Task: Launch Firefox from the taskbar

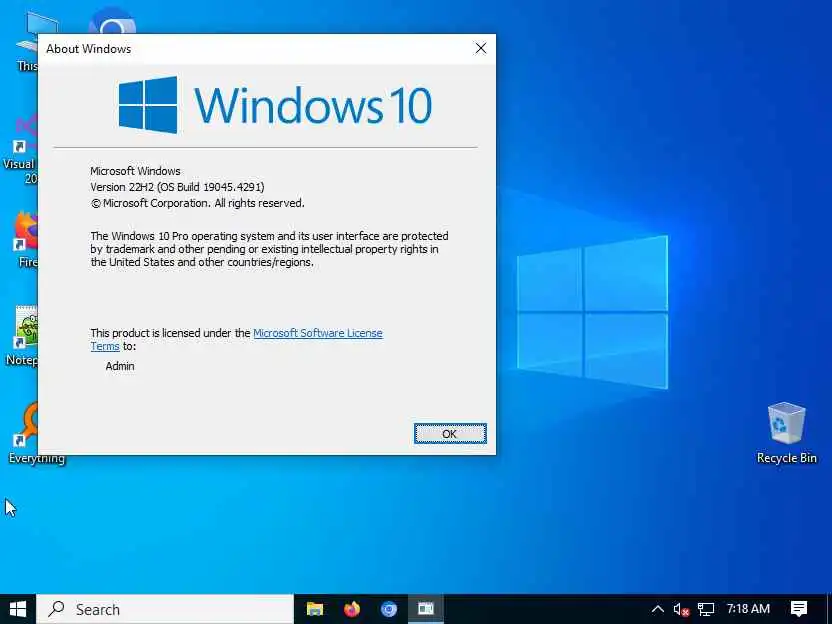Action: 352,609
